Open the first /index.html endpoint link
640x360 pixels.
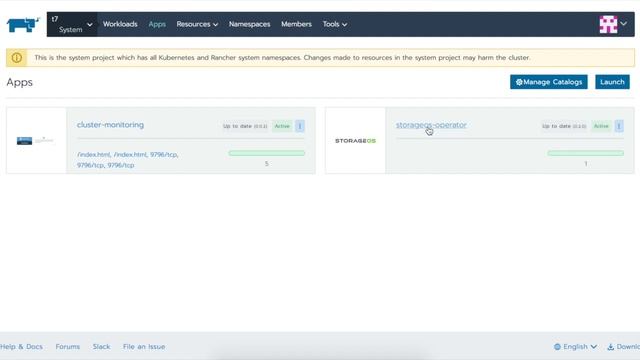[93, 155]
